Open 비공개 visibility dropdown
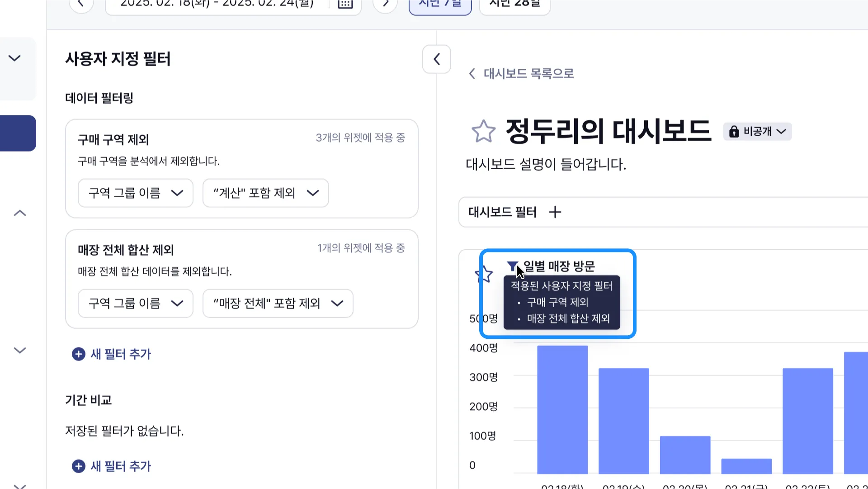 click(757, 132)
